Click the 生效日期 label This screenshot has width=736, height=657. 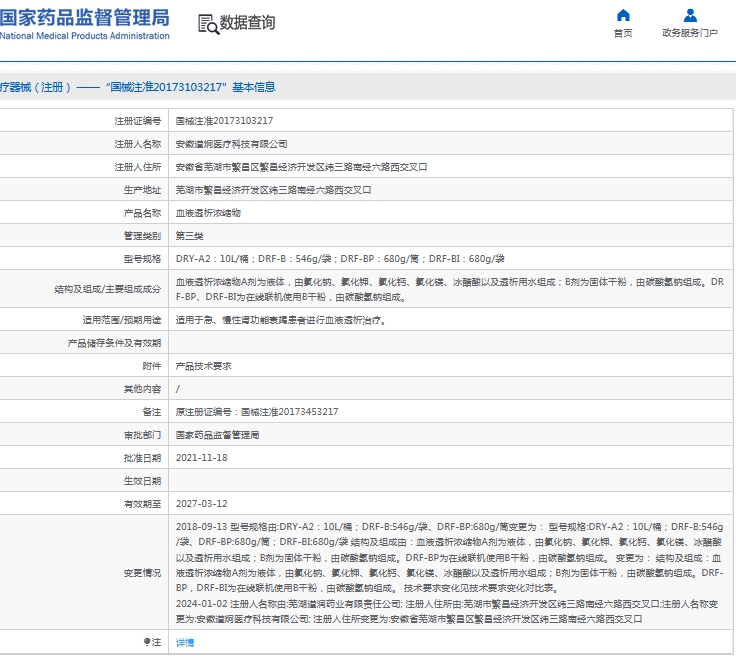[x=142, y=481]
